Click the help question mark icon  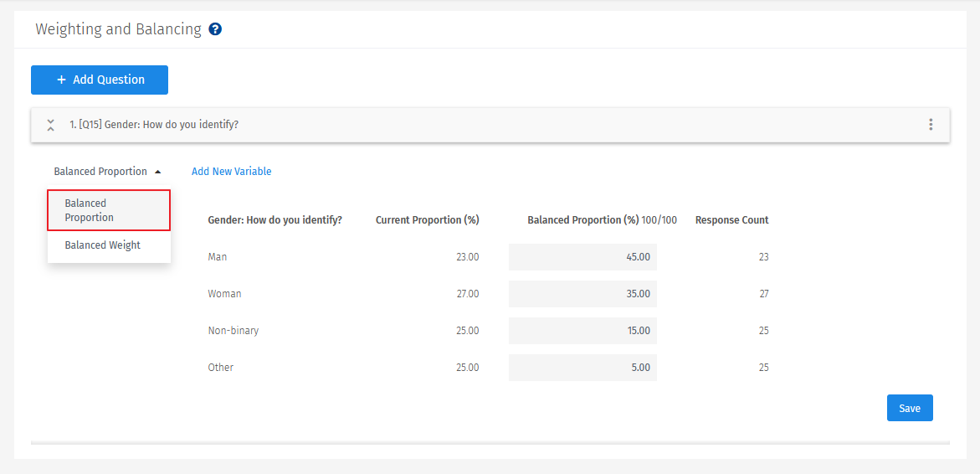215,29
